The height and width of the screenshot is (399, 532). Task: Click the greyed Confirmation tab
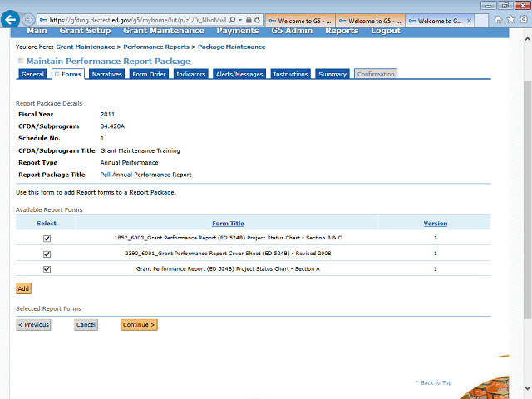coord(376,74)
